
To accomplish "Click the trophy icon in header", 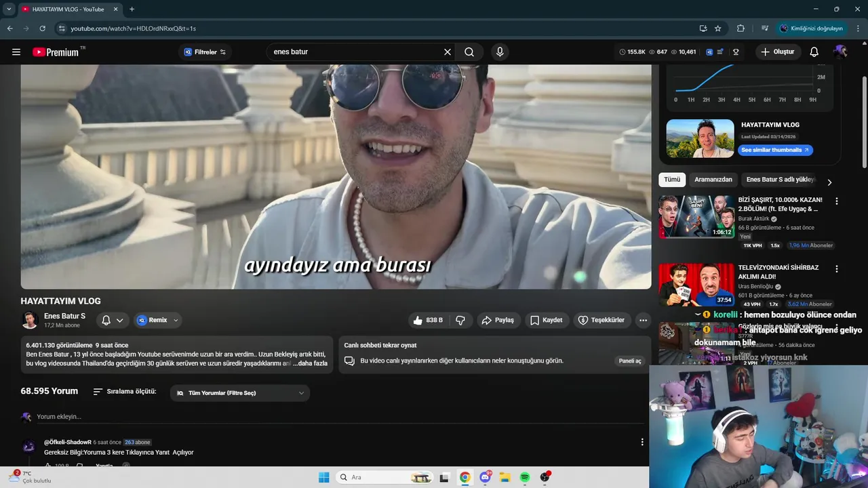I will 736,52.
